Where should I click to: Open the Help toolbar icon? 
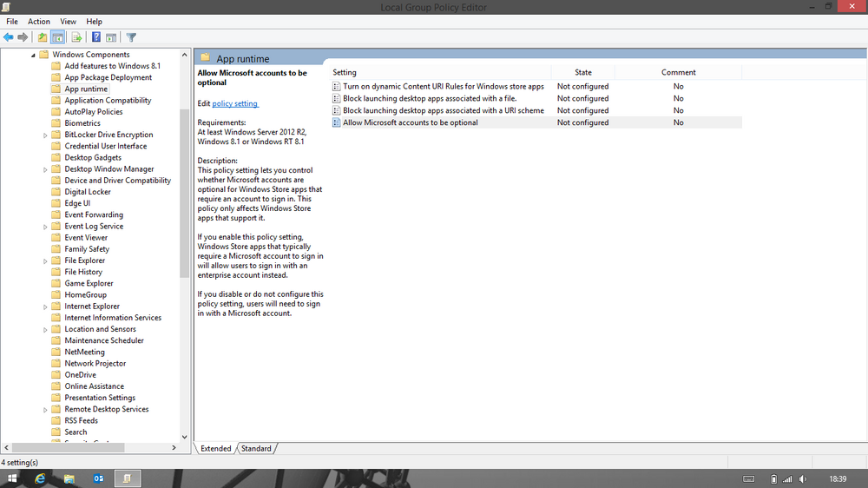[95, 37]
